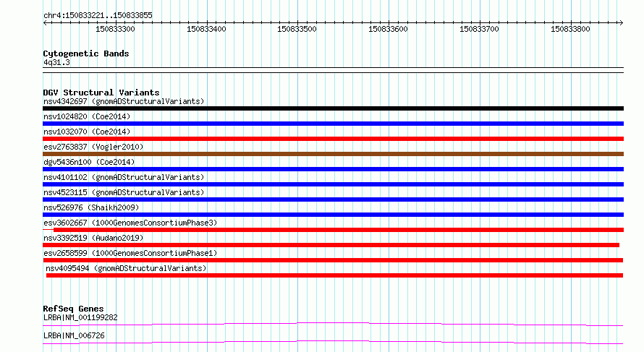Click the left arrow end of the ruler
The height and width of the screenshot is (352, 644).
pyautogui.click(x=45, y=22)
